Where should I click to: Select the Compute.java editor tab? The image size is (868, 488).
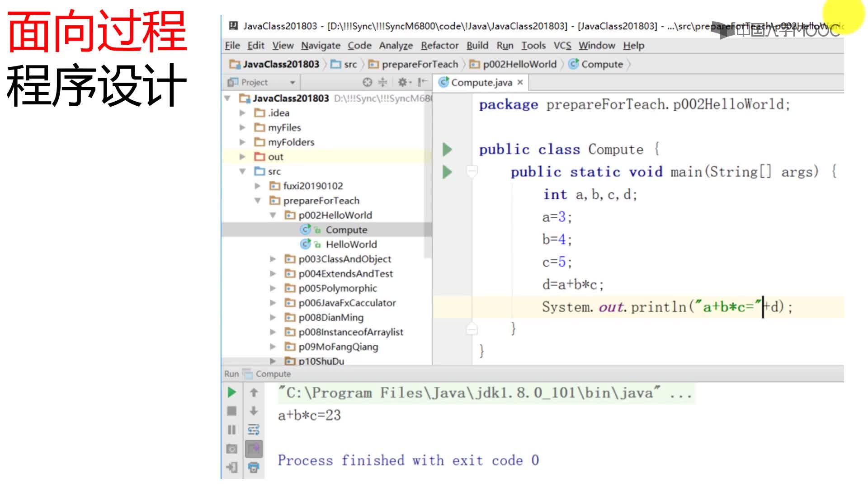click(481, 82)
